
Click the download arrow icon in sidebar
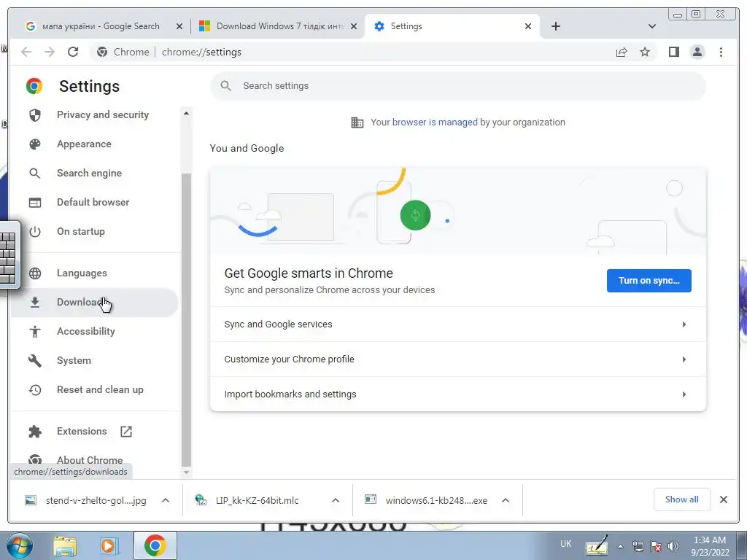(35, 303)
